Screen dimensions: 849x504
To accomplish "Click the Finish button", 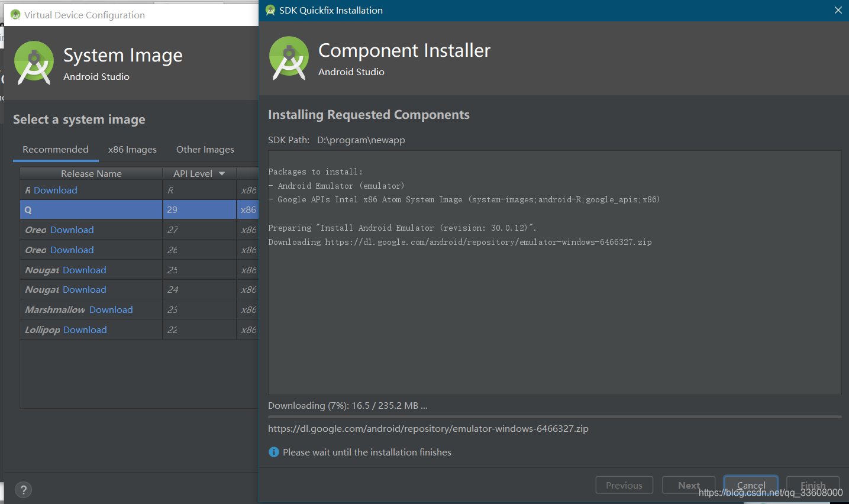I will pyautogui.click(x=813, y=485).
